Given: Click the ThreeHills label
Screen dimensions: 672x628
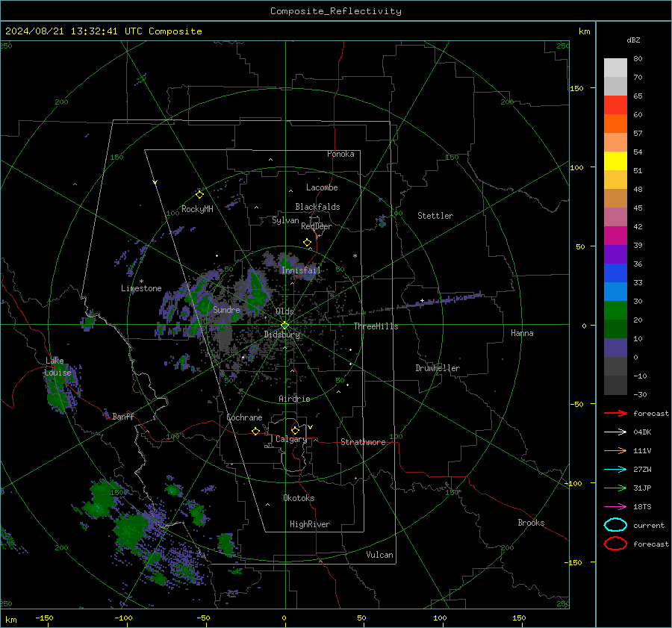Looking at the screenshot, I should tap(376, 326).
